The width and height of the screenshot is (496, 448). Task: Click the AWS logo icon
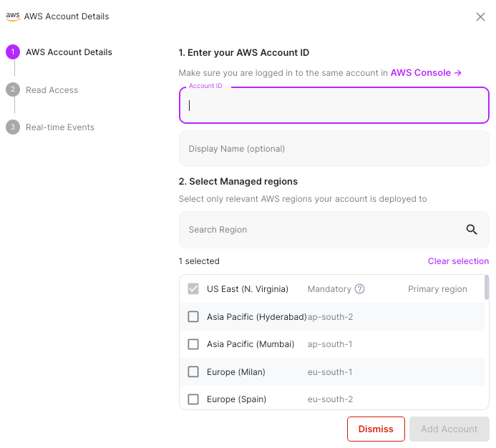[13, 16]
